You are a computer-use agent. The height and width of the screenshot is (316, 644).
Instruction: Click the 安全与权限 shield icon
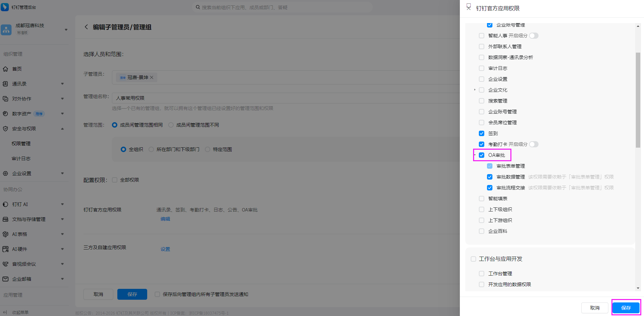coord(5,129)
